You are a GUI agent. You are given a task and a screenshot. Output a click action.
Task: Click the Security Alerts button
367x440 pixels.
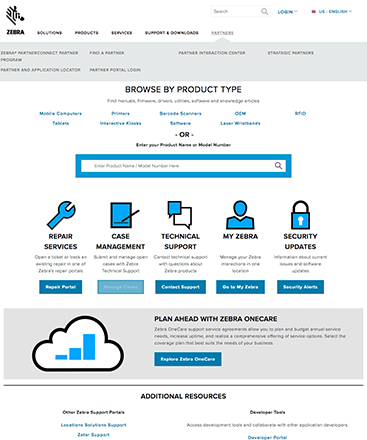300,287
